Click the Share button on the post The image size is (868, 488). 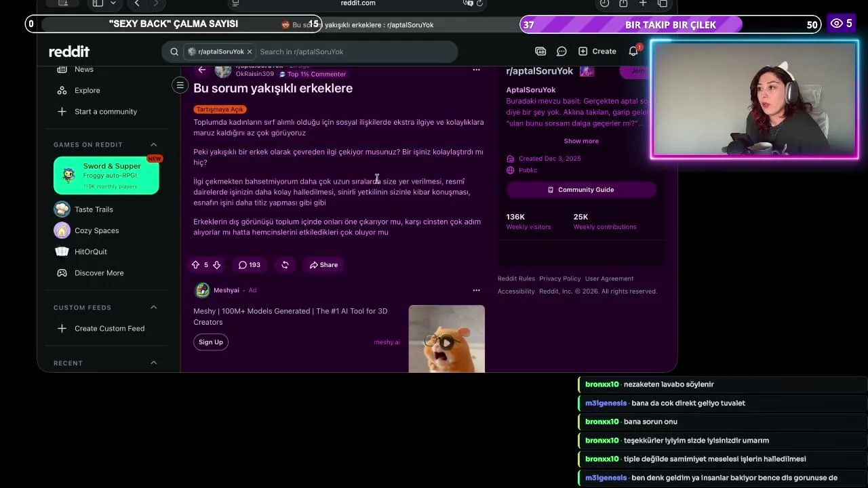tap(323, 265)
